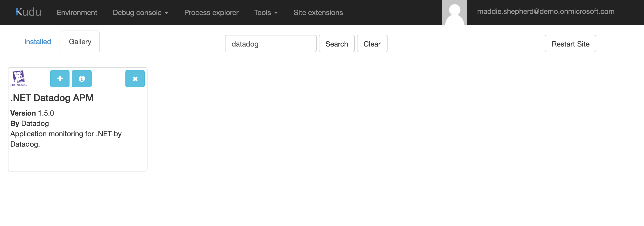This screenshot has width=644, height=226.
Task: Click inside the search text field
Action: [271, 43]
